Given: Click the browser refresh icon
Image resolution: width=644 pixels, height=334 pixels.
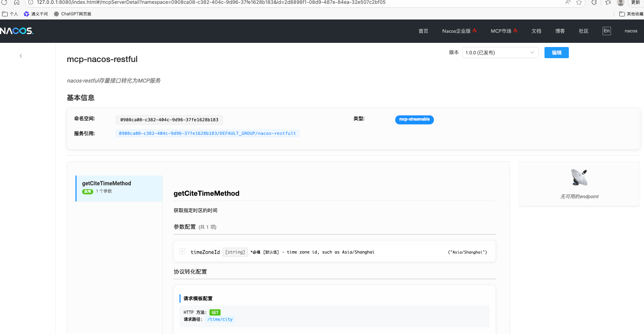Looking at the screenshot, I should [x=3, y=2].
